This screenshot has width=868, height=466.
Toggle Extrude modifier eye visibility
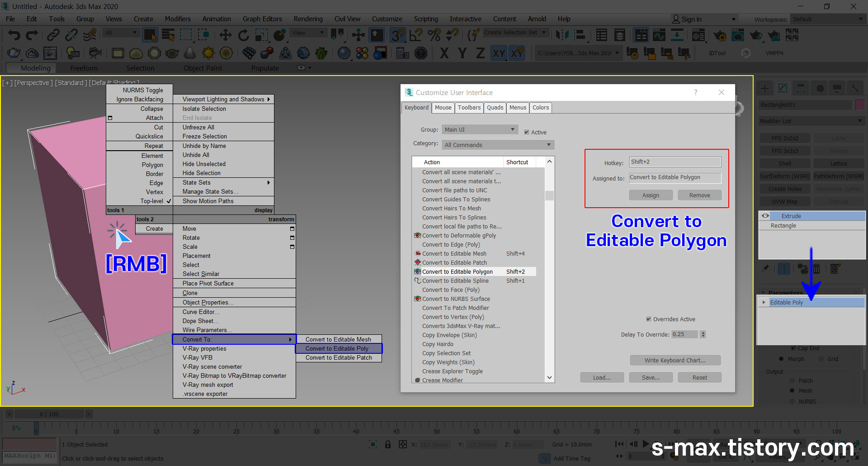click(765, 216)
